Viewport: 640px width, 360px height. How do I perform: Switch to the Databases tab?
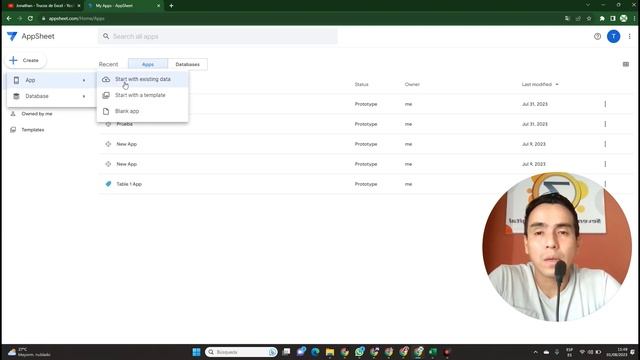[x=187, y=64]
